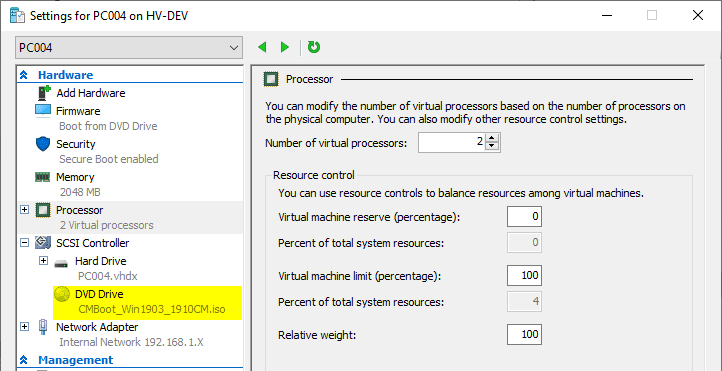Open the Memory settings item
The width and height of the screenshot is (722, 371).
pyautogui.click(x=75, y=177)
